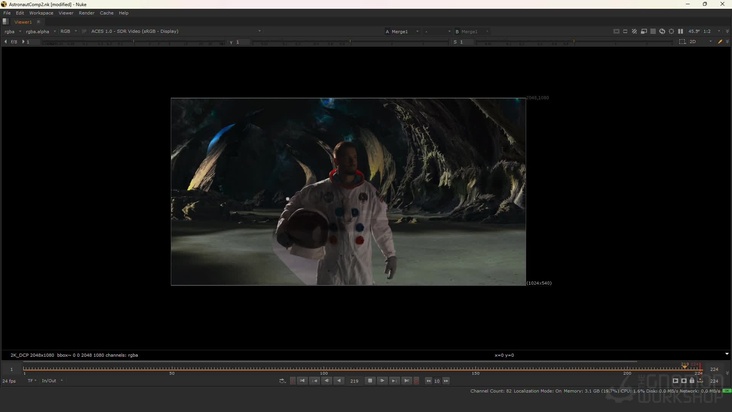
Task: Toggle the checkerboard overlay icon
Action: [x=634, y=31]
